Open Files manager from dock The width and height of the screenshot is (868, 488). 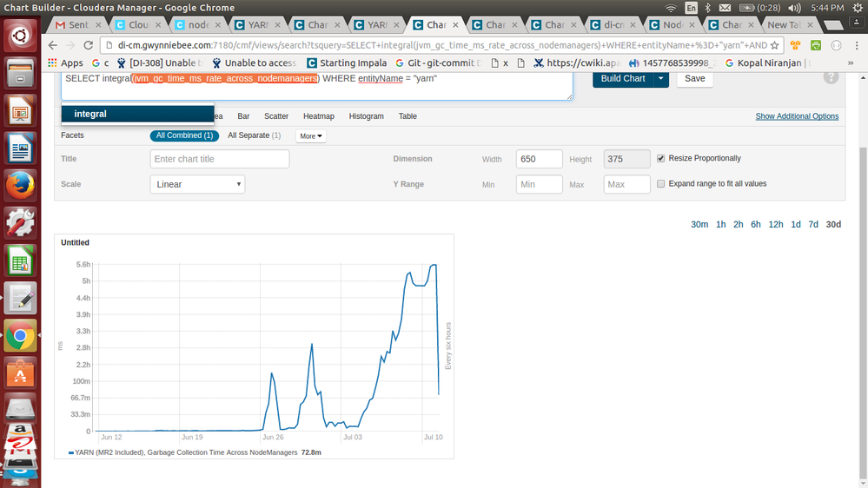21,74
